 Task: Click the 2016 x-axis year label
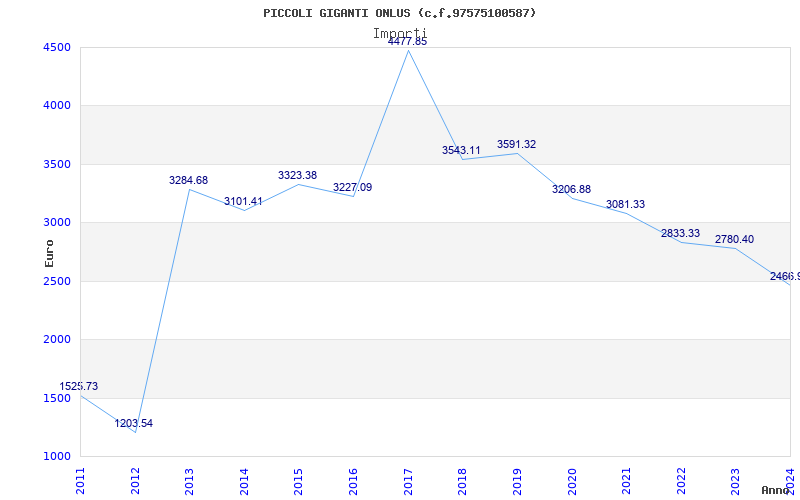[353, 481]
